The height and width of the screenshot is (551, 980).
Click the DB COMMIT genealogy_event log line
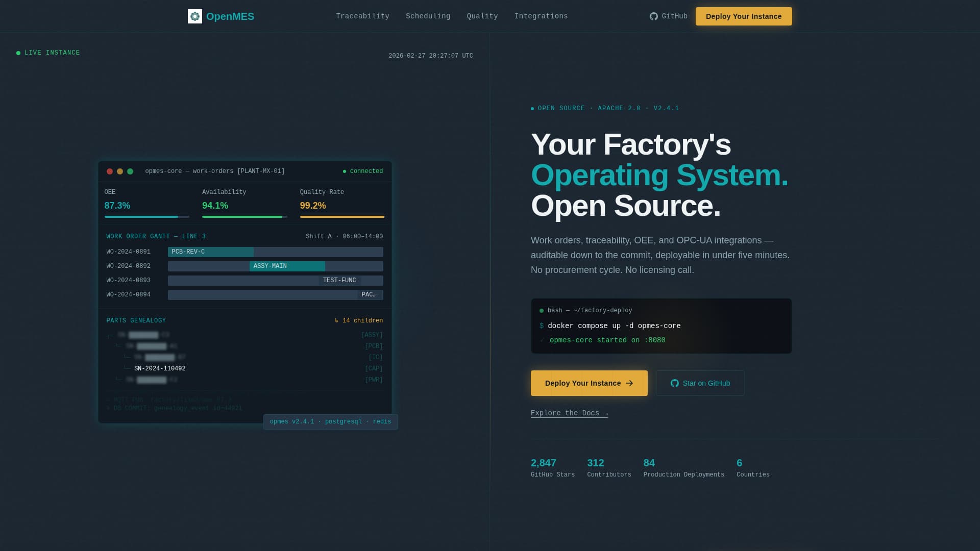175,409
